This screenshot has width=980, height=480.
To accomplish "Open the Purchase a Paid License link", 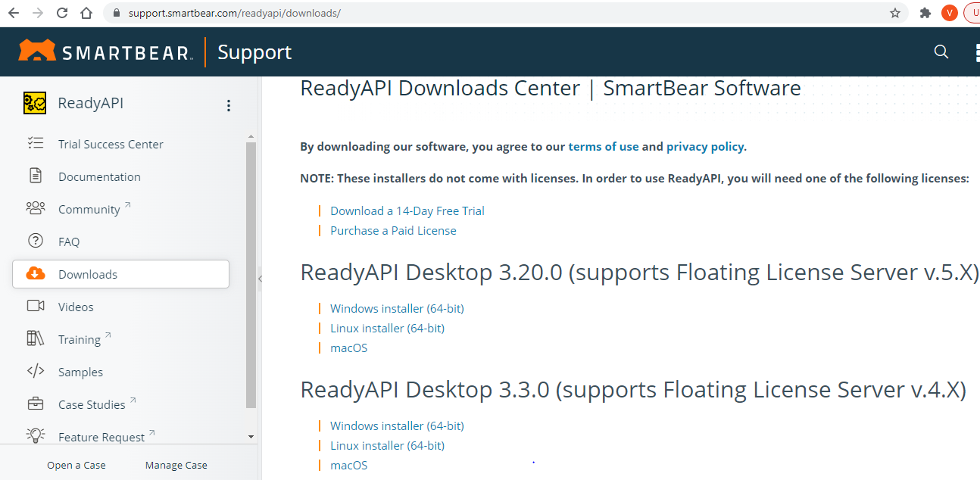I will pos(393,230).
